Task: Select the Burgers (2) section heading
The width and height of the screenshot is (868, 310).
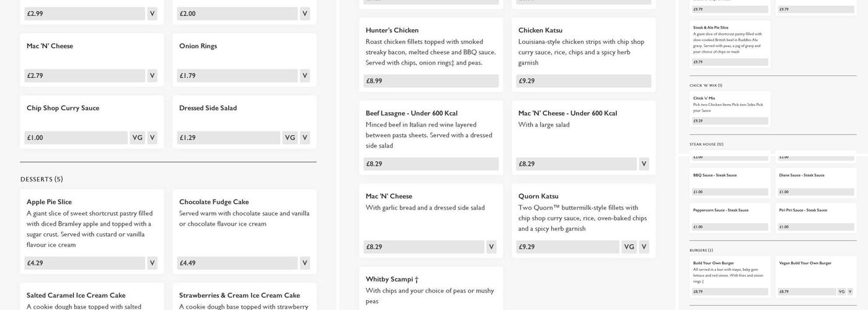Action: pos(701,250)
